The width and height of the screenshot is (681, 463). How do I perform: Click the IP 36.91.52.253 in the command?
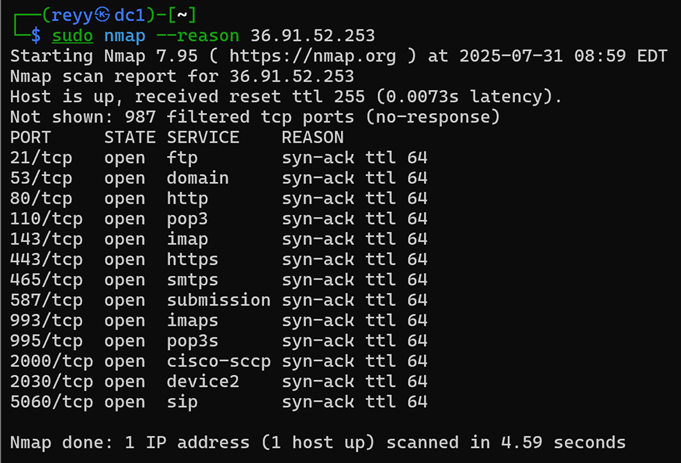coord(313,36)
